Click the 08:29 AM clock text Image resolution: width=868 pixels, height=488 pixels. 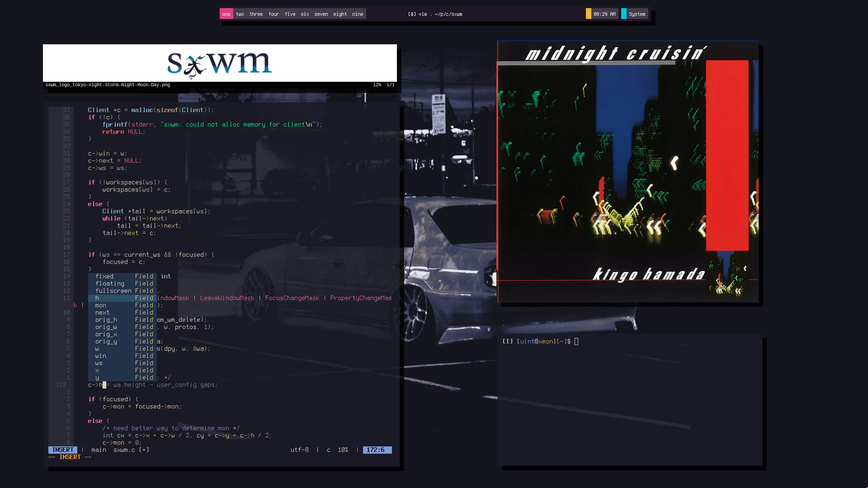click(x=604, y=14)
